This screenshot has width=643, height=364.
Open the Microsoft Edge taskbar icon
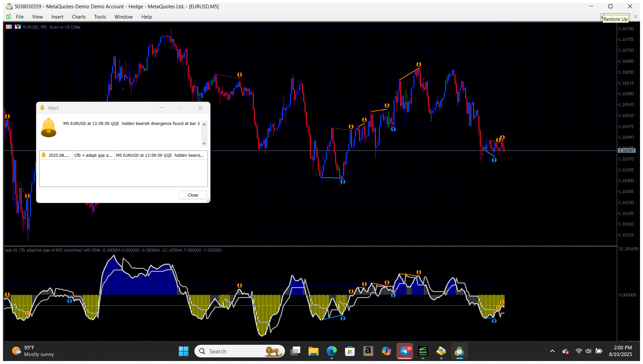[x=331, y=351]
